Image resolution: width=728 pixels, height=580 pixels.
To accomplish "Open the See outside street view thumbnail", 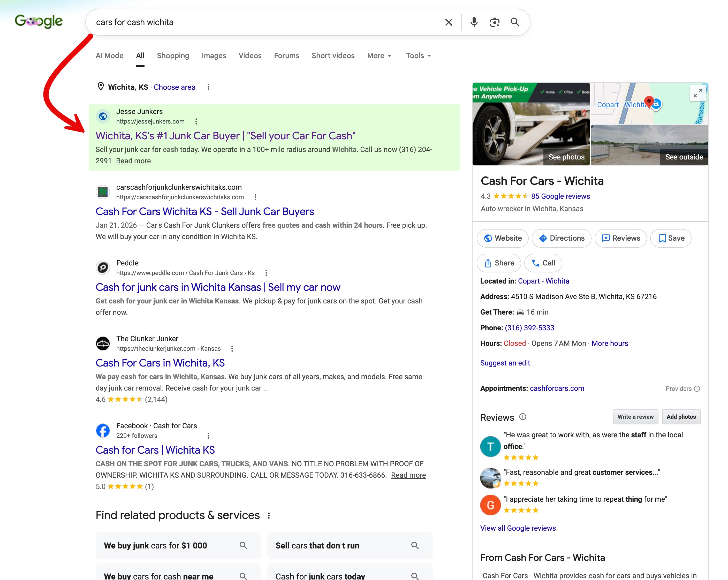I will pos(649,145).
